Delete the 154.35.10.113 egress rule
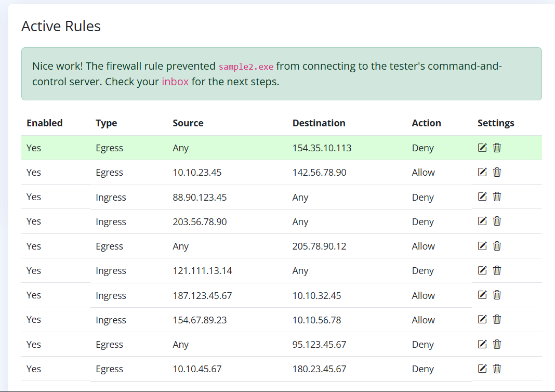555x392 pixels. (497, 148)
